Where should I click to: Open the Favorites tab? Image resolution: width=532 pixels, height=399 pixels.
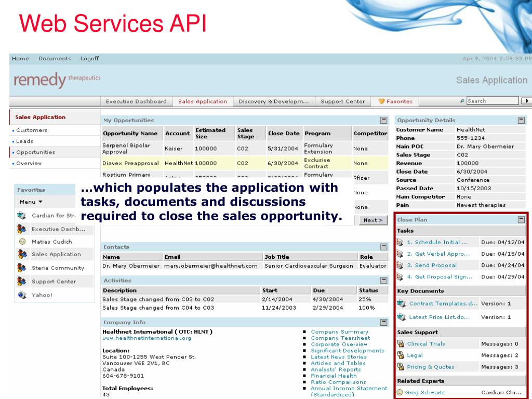(x=395, y=101)
